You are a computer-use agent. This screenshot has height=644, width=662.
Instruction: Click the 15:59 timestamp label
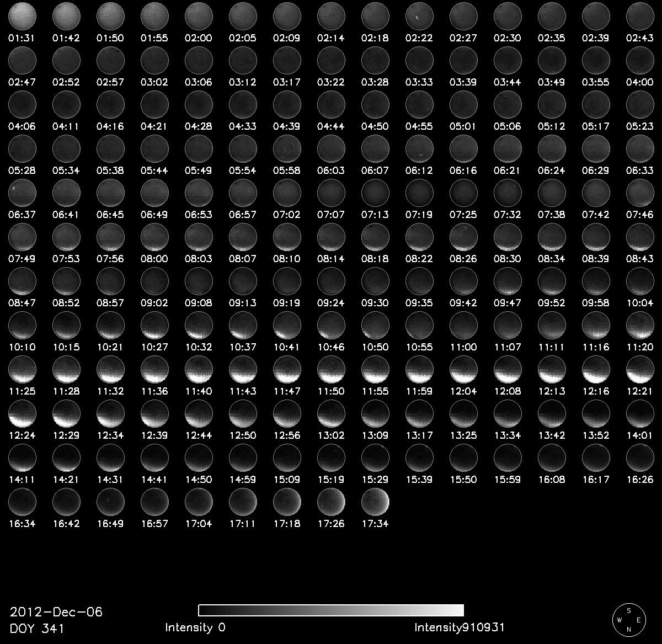(x=508, y=480)
